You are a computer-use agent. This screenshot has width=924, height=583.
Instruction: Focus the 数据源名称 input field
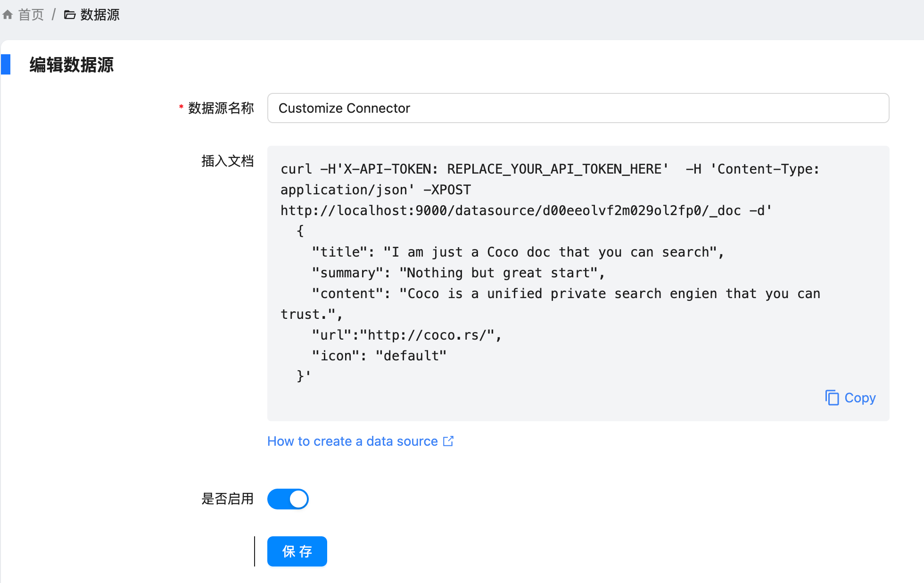click(x=578, y=108)
